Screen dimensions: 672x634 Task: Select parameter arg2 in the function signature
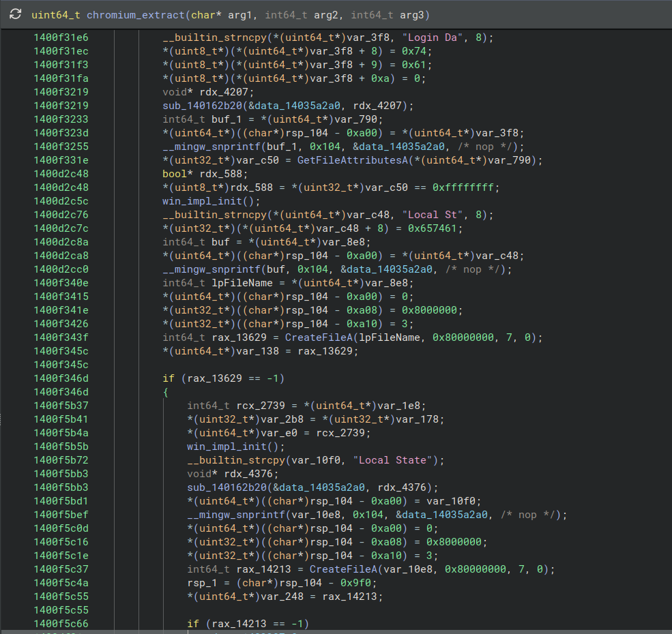tap(325, 15)
